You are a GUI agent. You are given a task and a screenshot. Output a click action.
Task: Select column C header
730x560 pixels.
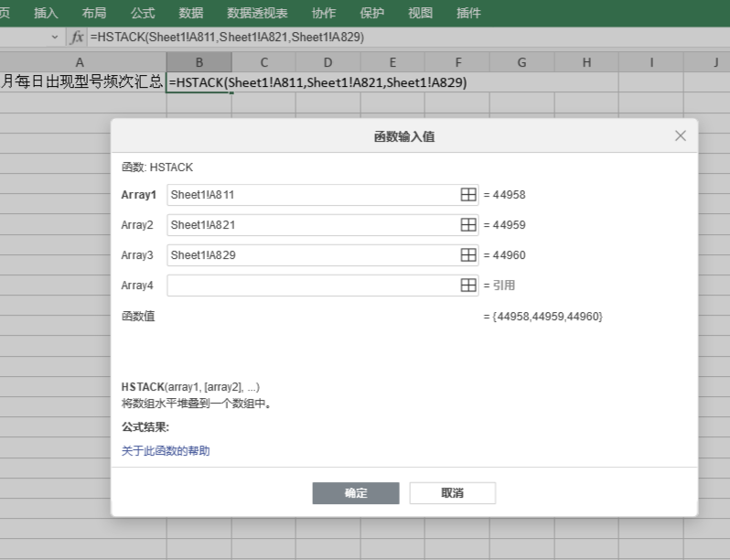[x=264, y=62]
